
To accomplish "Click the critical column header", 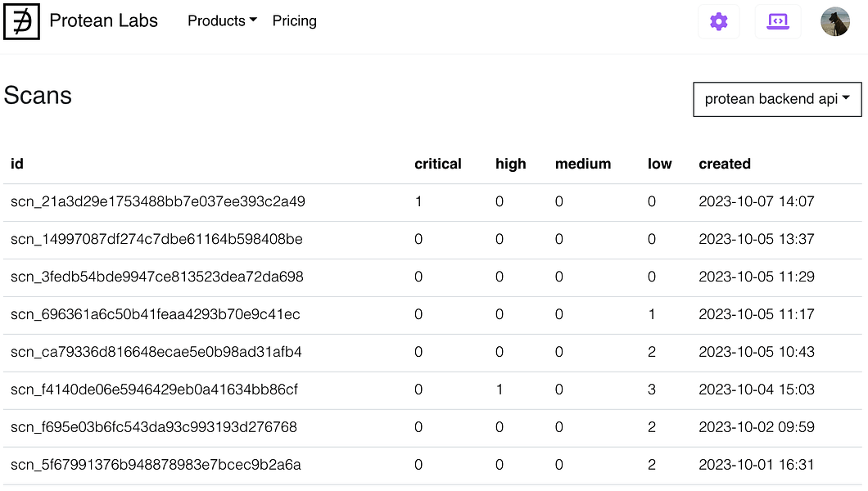I will click(438, 164).
